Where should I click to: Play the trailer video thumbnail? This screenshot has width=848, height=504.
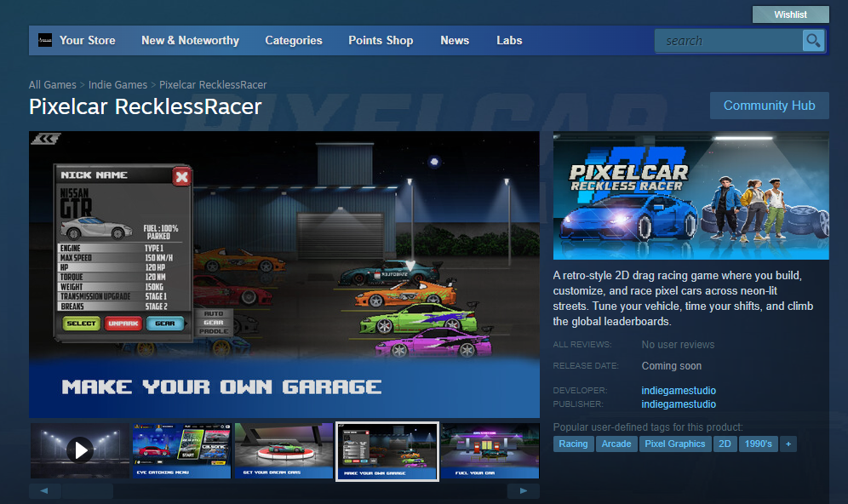point(79,450)
